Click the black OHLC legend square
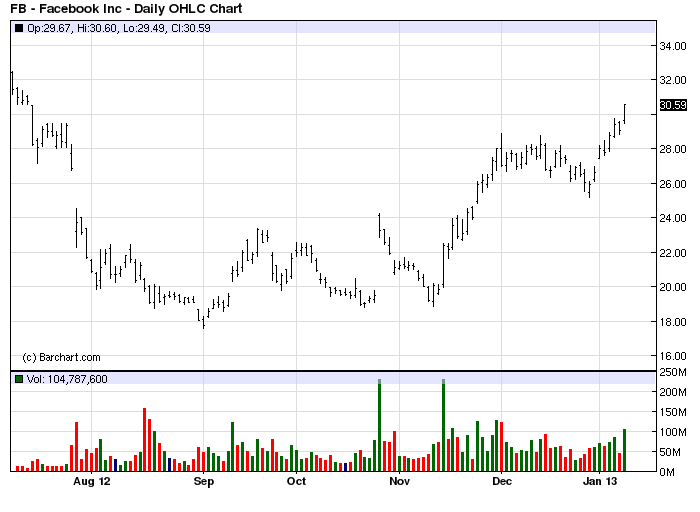700x512 pixels. (x=19, y=28)
